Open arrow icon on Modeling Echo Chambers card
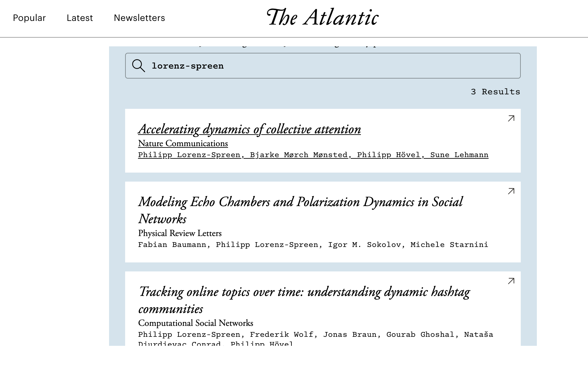 click(511, 191)
